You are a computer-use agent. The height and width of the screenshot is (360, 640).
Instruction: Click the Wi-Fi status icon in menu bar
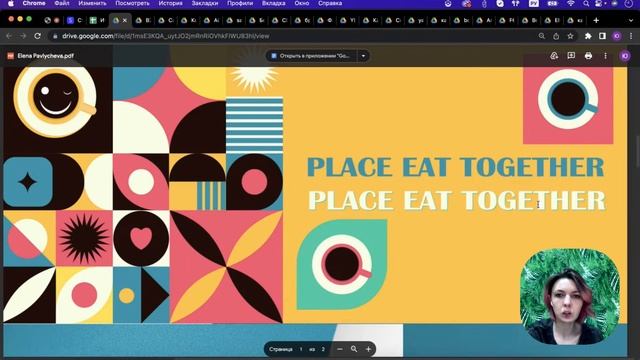571,4
